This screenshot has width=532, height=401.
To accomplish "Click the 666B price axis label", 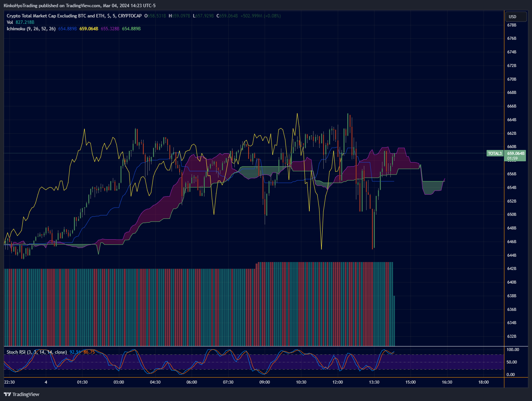I will pyautogui.click(x=512, y=106).
